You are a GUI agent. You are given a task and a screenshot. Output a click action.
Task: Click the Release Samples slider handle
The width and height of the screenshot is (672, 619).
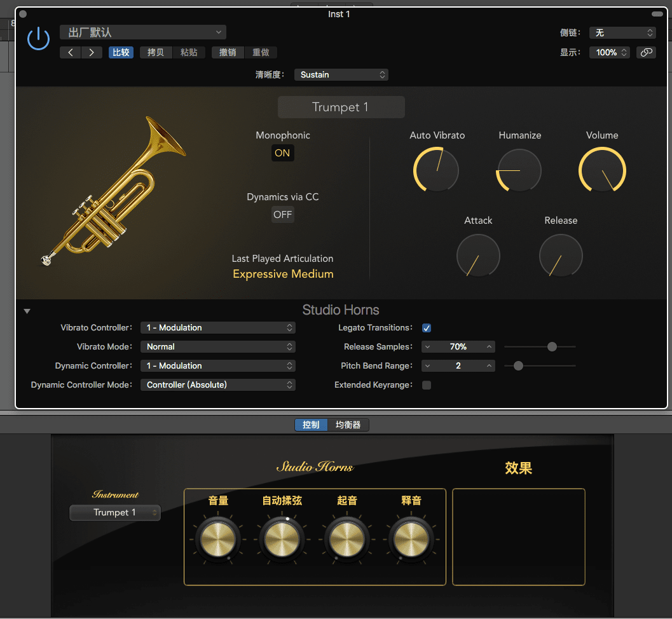[552, 346]
